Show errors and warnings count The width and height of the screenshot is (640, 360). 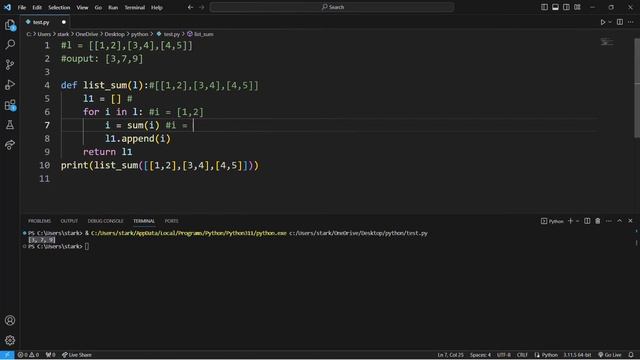click(28, 355)
